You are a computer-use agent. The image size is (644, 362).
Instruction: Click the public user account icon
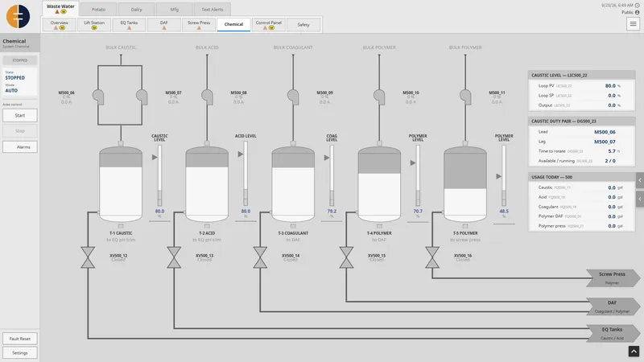[638, 12]
